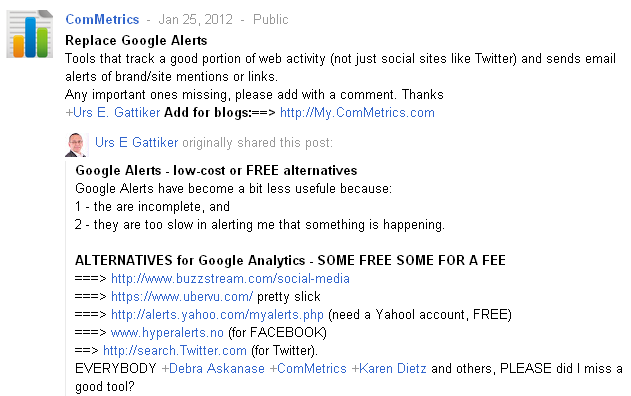
Task: Click the +ComMetrics mention in shared post
Action: (308, 368)
